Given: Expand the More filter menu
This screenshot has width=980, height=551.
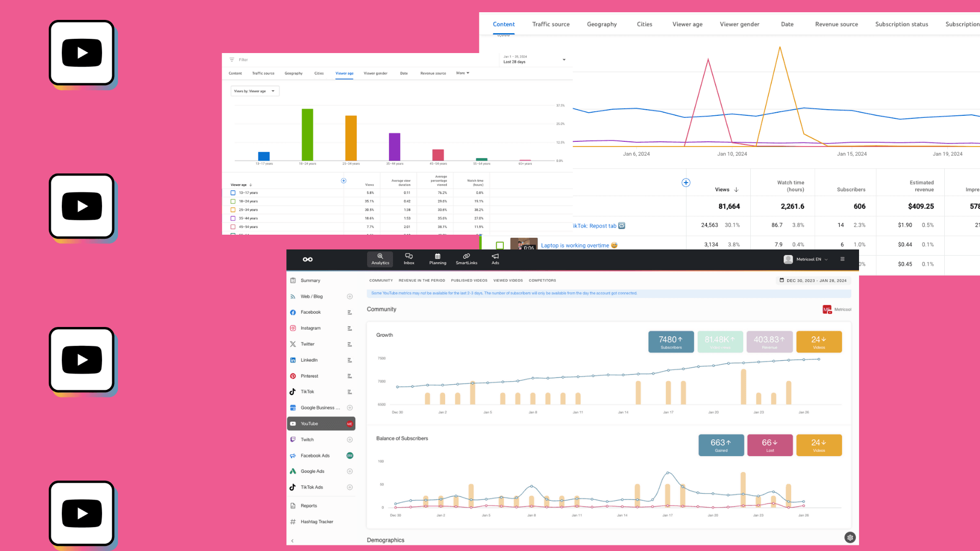Looking at the screenshot, I should tap(462, 73).
